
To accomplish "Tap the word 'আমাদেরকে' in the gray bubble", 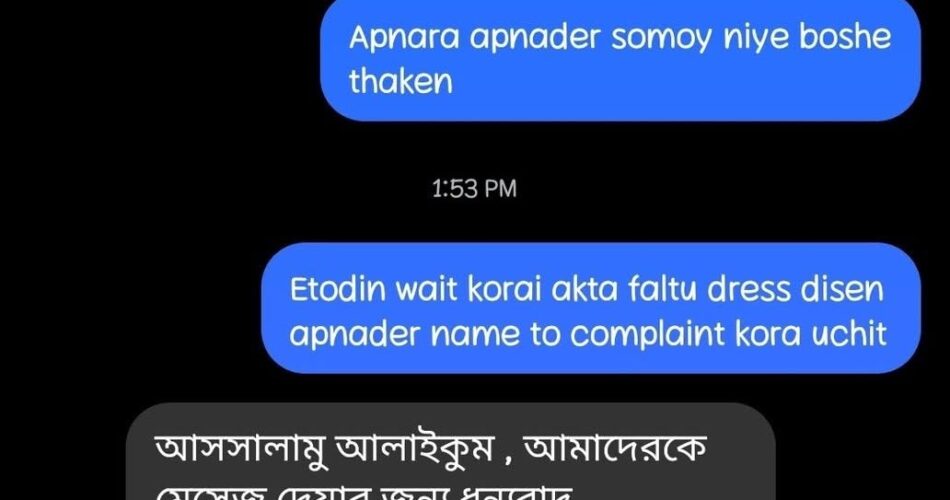I will tap(616, 449).
